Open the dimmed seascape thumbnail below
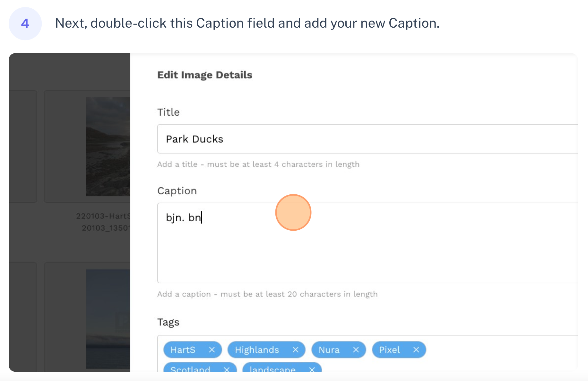 pyautogui.click(x=108, y=319)
